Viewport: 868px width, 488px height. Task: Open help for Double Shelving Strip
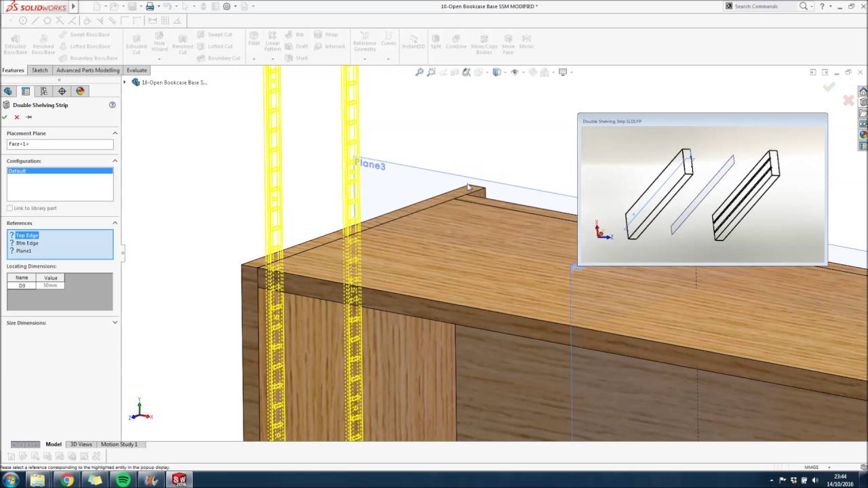pyautogui.click(x=113, y=105)
